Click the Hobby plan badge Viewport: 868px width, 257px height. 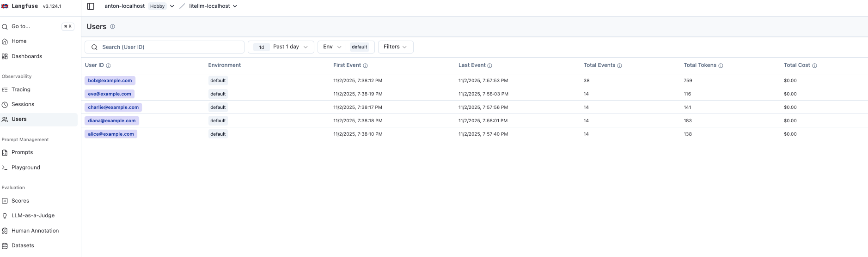coord(157,6)
